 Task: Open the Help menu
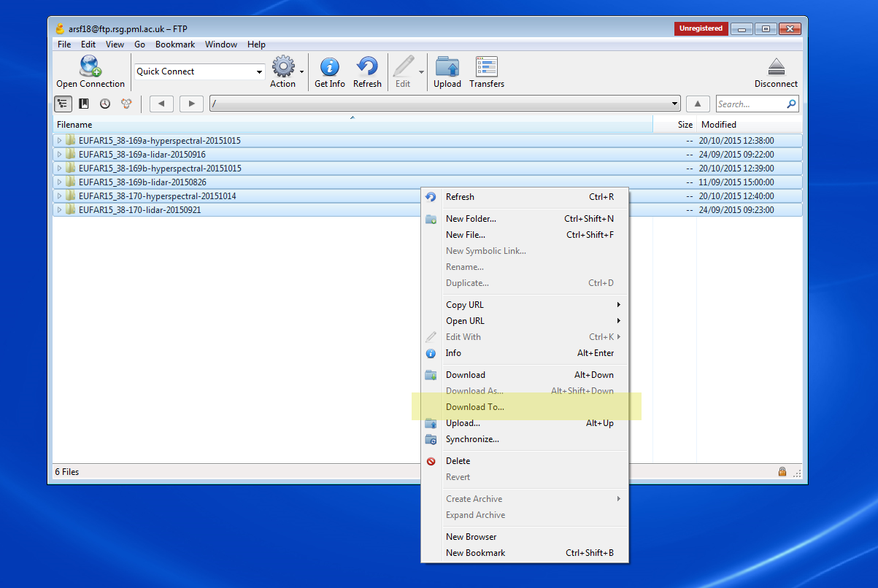[x=256, y=45]
